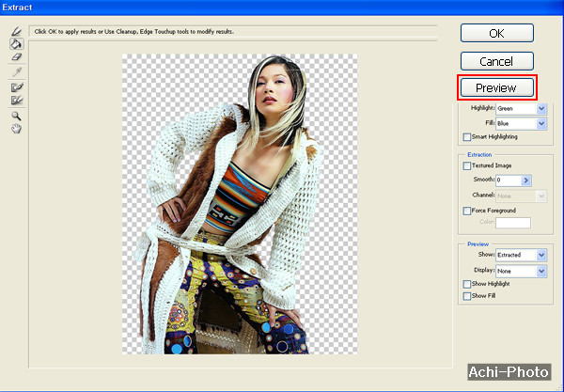
Task: Check the Textured Image option
Action: click(467, 165)
